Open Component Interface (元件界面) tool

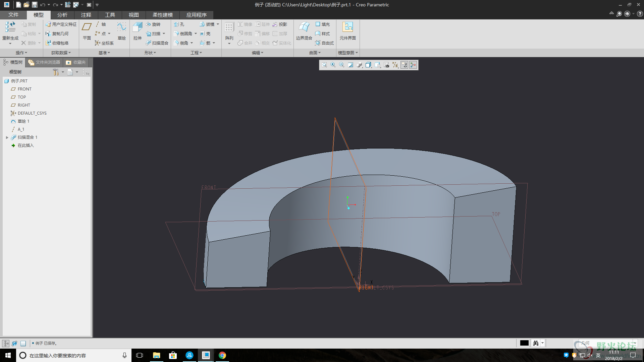[347, 31]
